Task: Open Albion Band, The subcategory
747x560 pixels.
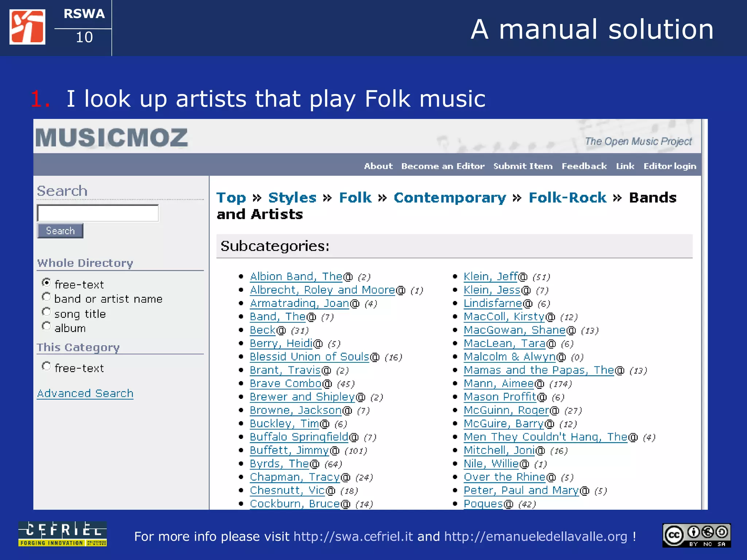Action: 296,277
